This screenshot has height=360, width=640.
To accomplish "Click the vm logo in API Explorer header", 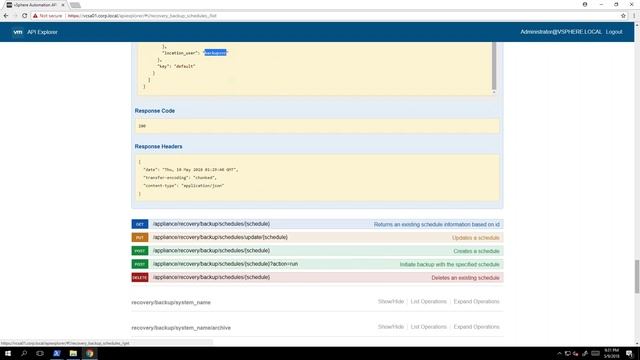I will click(x=18, y=32).
